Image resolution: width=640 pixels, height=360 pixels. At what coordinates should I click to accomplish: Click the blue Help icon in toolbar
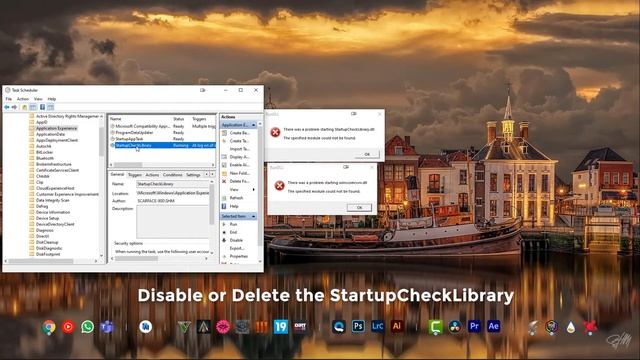tap(42, 107)
